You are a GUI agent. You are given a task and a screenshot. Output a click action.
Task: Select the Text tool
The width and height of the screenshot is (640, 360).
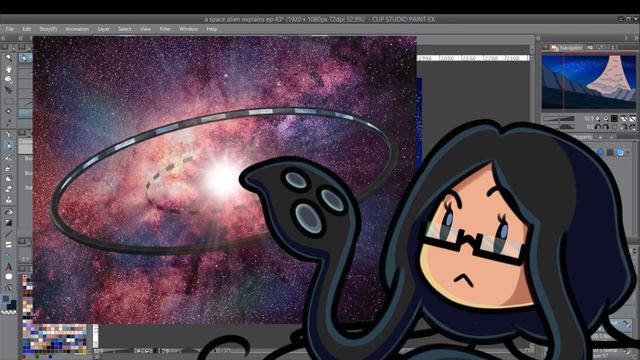(x=9, y=267)
